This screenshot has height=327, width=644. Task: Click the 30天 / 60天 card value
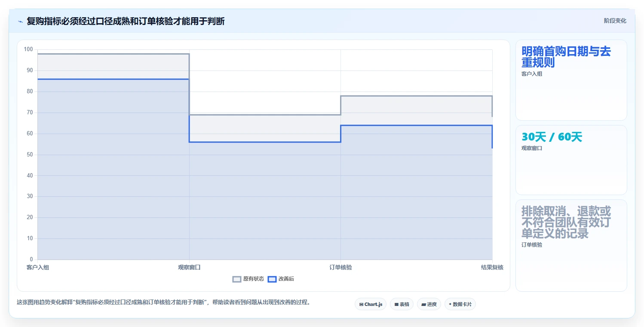(x=552, y=137)
